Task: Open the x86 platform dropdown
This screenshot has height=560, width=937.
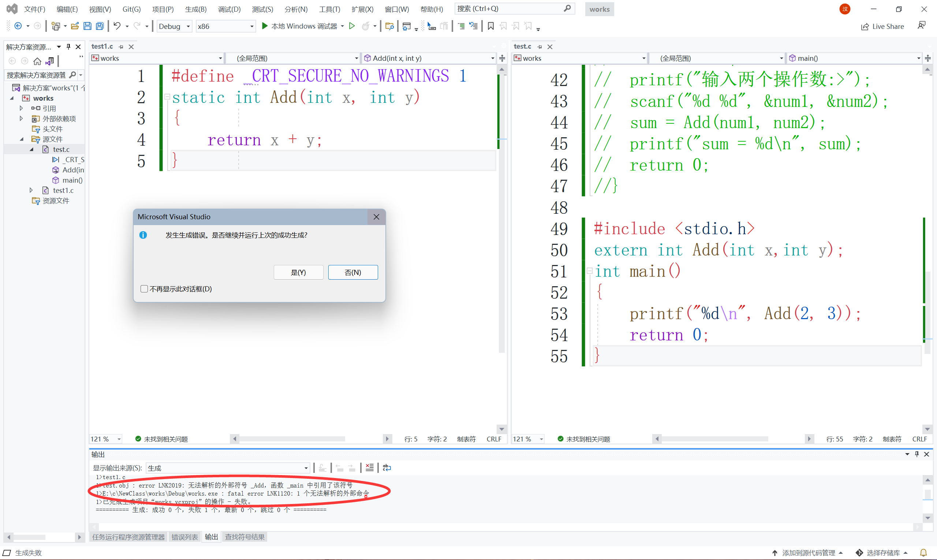Action: pos(252,26)
